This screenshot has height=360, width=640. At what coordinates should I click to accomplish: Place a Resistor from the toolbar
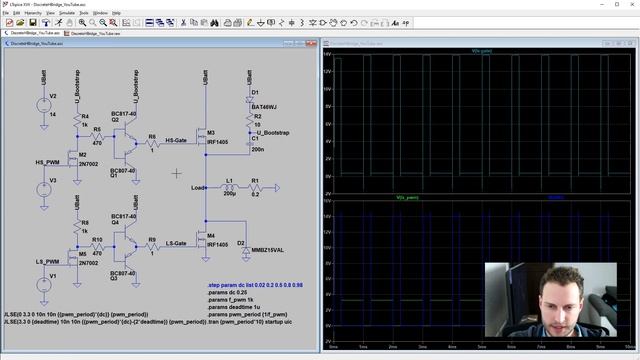(x=281, y=23)
